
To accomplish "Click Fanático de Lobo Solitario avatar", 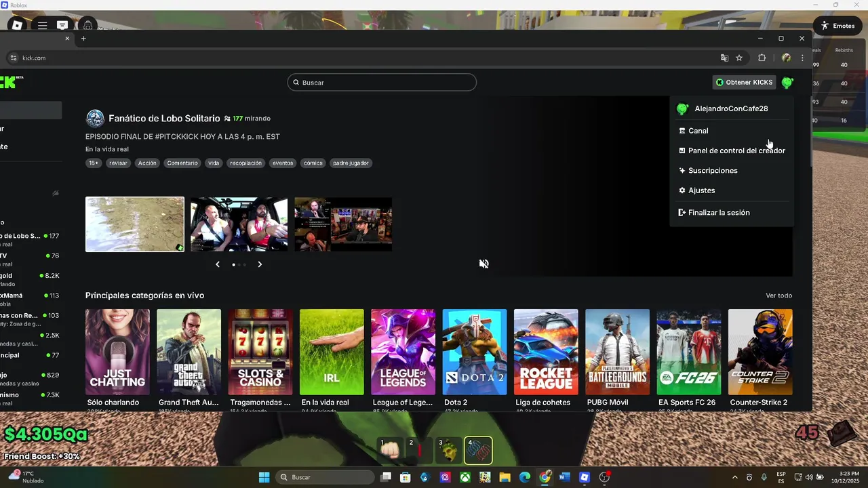I will pyautogui.click(x=95, y=119).
